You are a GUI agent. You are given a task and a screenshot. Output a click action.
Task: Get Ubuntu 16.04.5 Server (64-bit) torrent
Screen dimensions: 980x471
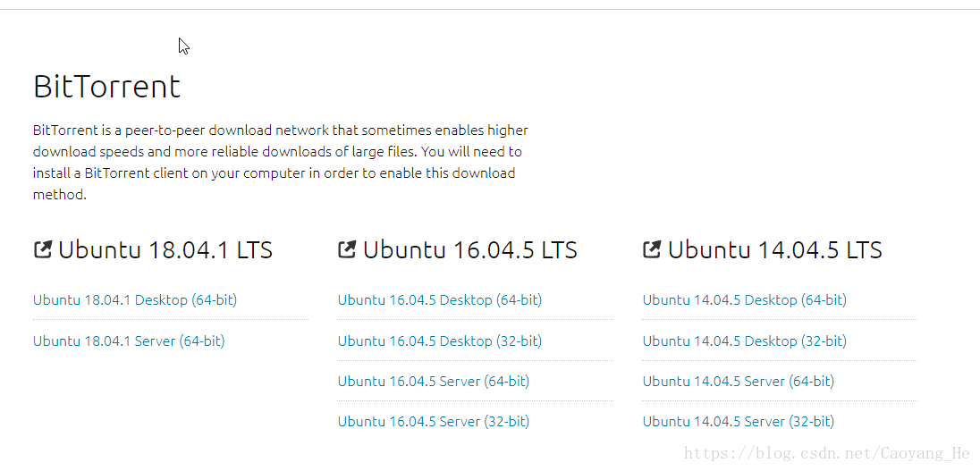point(434,381)
